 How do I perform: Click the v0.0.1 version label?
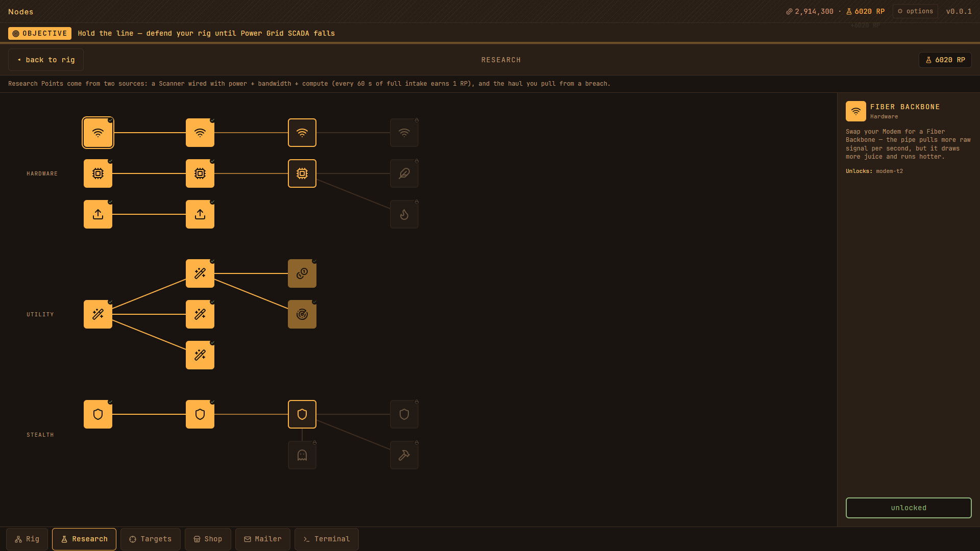(959, 11)
